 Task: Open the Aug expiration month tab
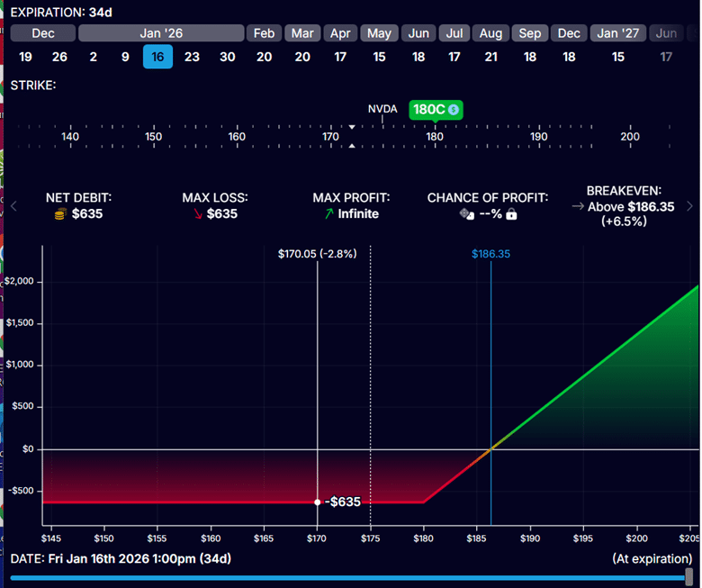click(490, 33)
